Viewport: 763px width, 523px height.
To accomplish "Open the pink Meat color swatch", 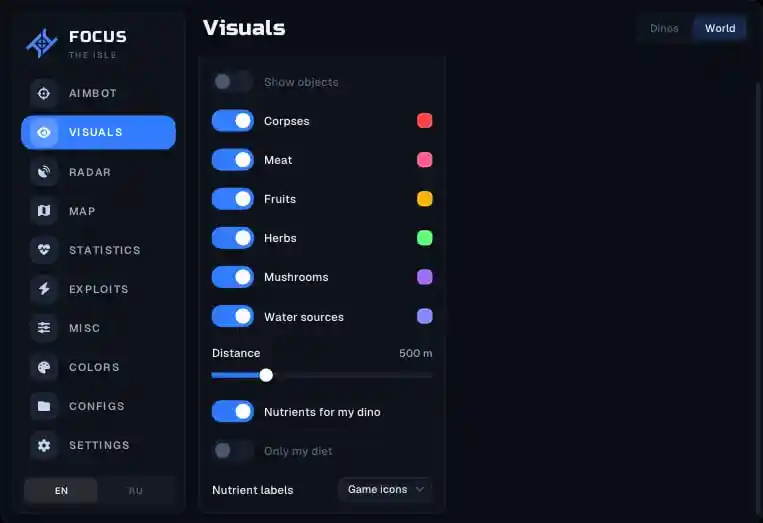I will (425, 160).
